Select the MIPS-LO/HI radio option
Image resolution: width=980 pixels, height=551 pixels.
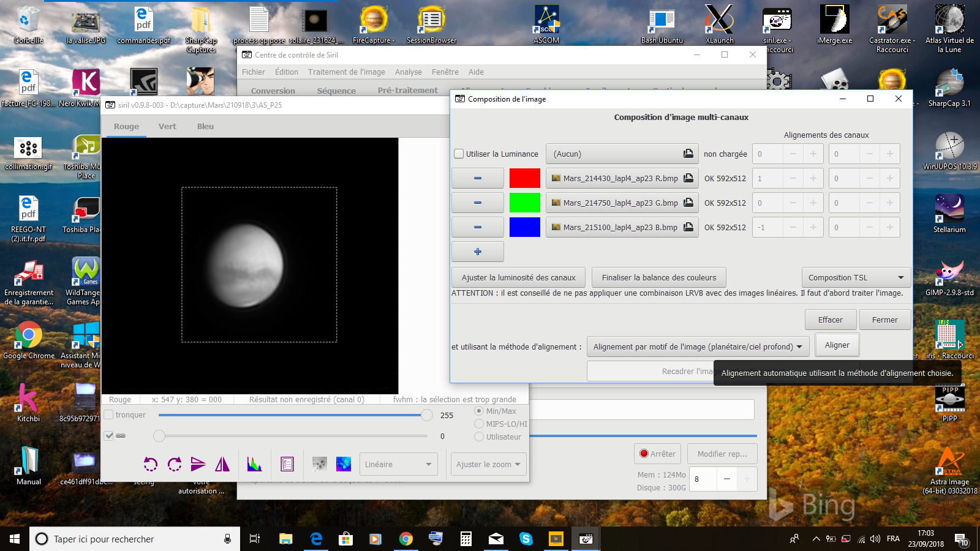(479, 424)
